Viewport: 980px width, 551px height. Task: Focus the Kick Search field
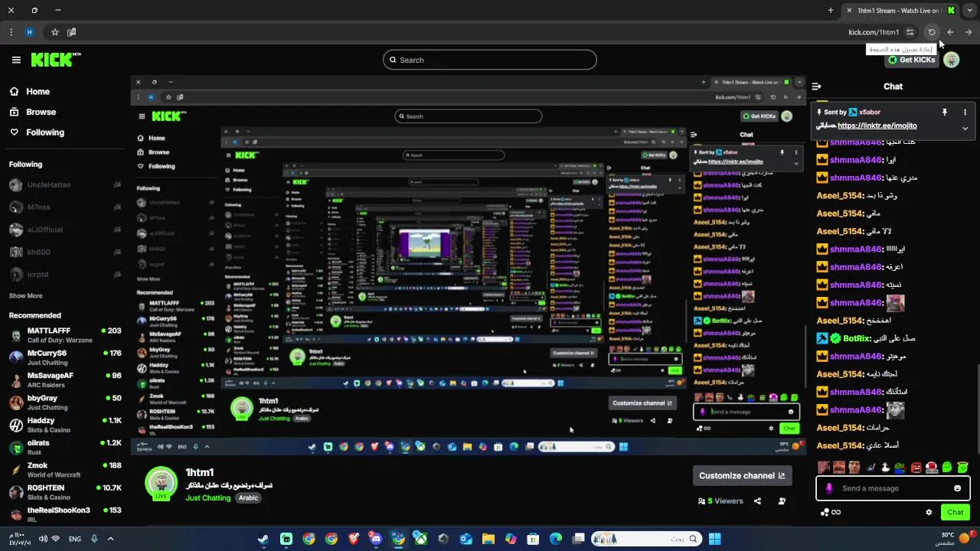point(490,60)
